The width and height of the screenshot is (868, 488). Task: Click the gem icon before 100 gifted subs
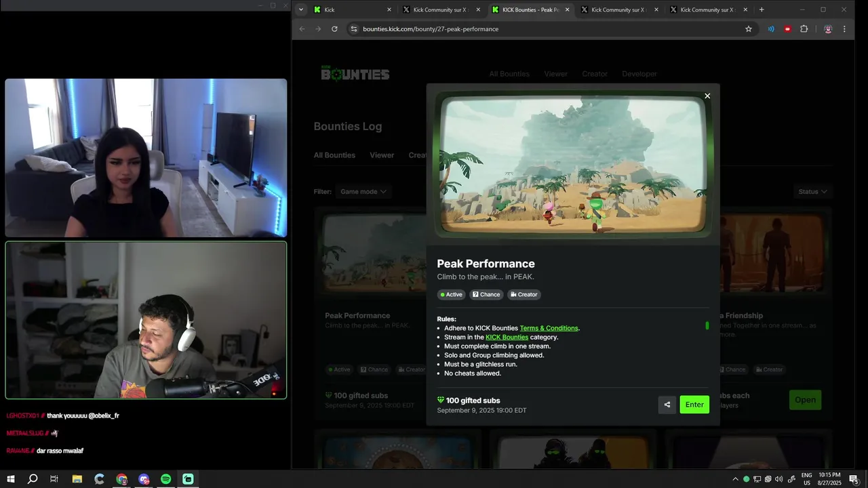[441, 401]
